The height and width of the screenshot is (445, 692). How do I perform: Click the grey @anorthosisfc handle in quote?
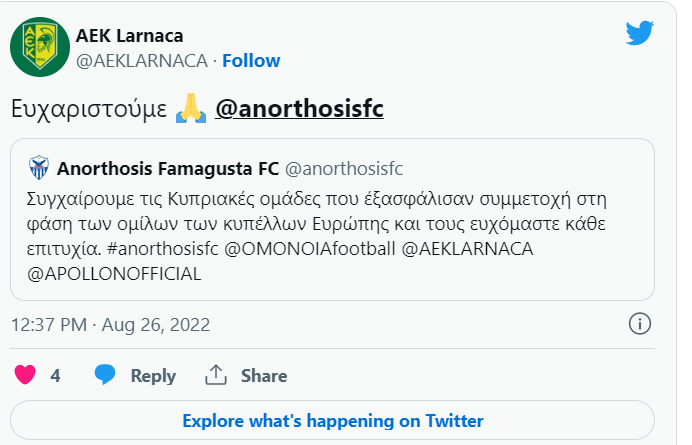click(x=344, y=169)
